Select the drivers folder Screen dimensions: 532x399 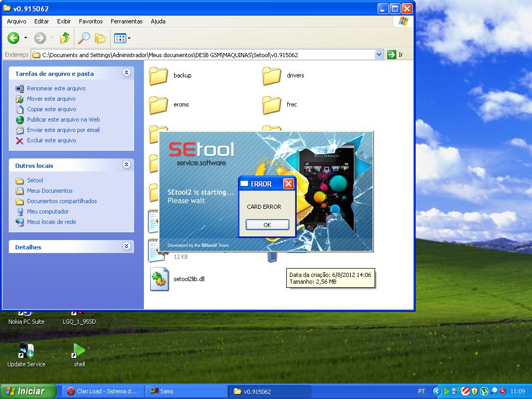284,75
